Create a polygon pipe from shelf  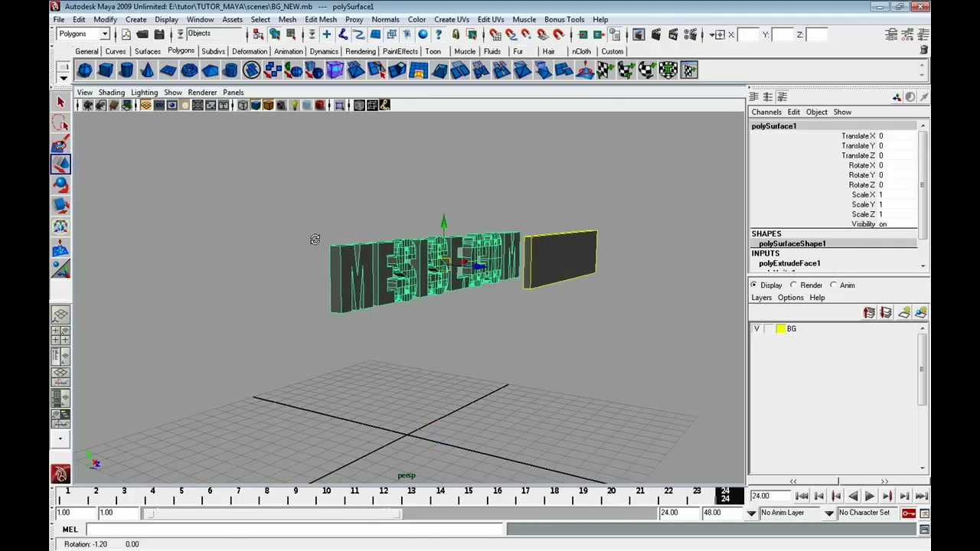click(230, 70)
